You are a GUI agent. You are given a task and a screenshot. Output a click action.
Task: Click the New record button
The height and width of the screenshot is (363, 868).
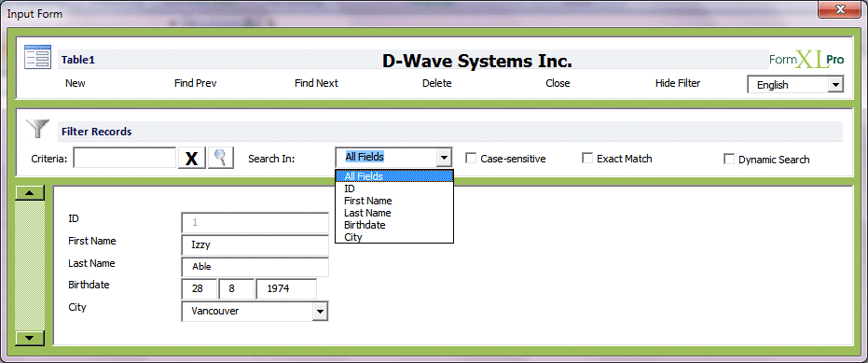76,83
